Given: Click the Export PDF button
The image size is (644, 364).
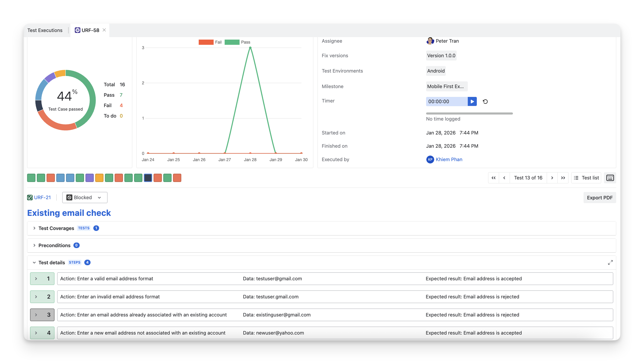Looking at the screenshot, I should click(600, 198).
